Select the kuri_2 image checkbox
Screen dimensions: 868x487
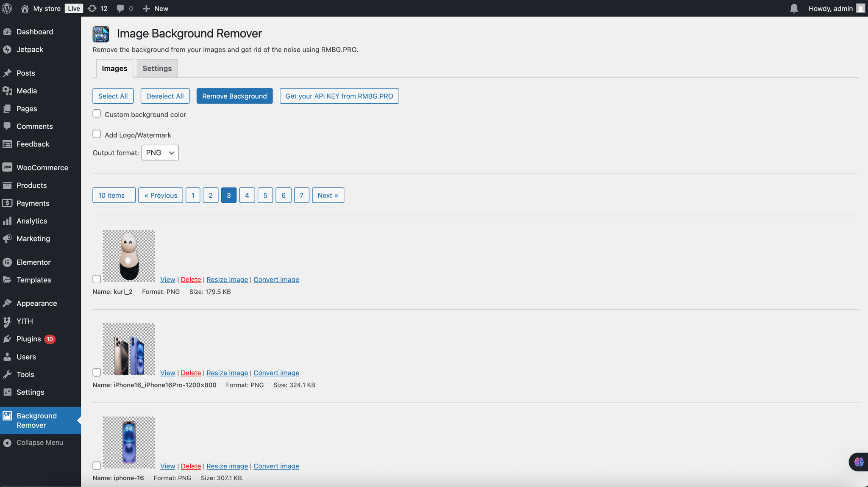point(97,279)
